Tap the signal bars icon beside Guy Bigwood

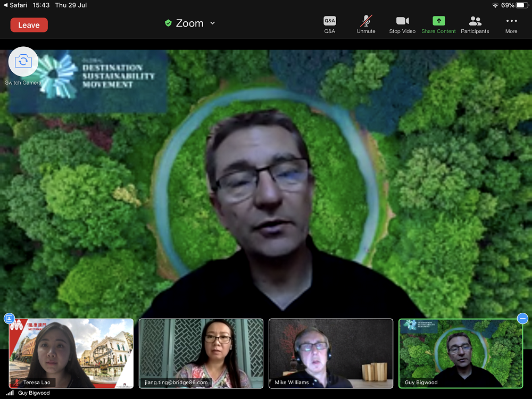point(10,393)
